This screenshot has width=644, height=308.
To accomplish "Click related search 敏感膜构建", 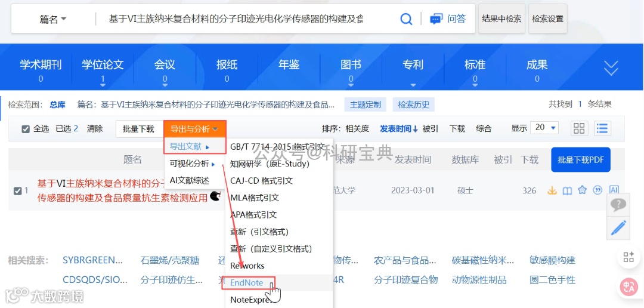I will [552, 260].
